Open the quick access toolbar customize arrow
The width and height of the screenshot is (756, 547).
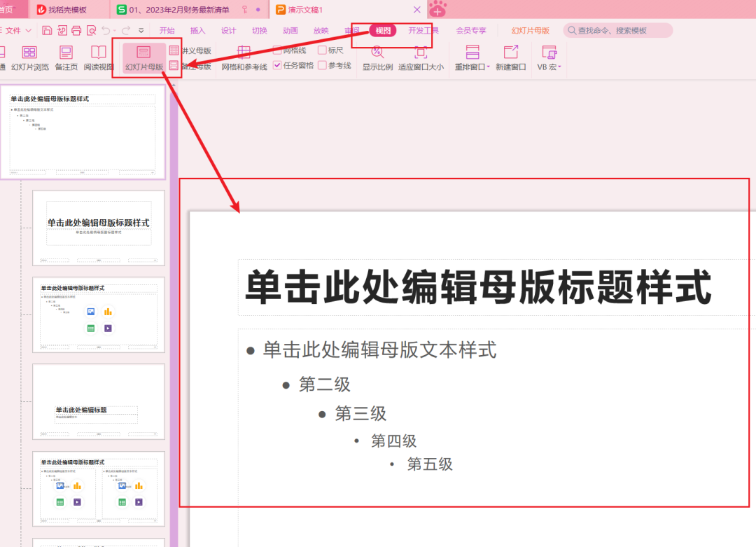click(141, 30)
